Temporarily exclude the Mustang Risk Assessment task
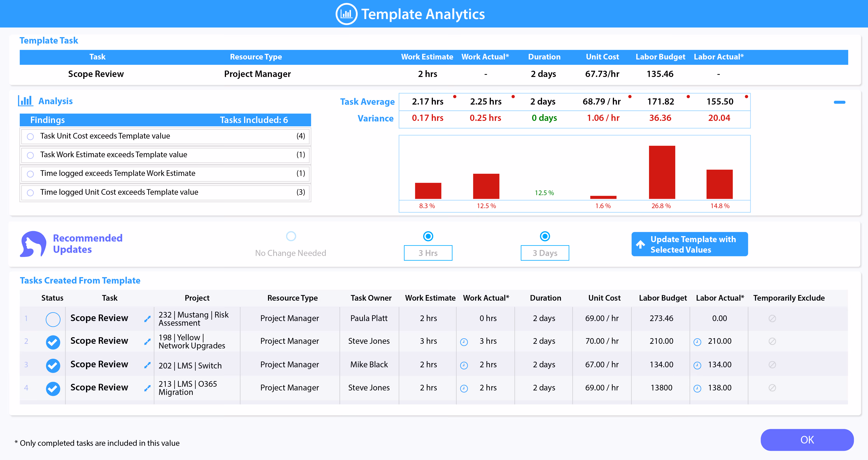Screen dimensions: 868x460 [772, 318]
